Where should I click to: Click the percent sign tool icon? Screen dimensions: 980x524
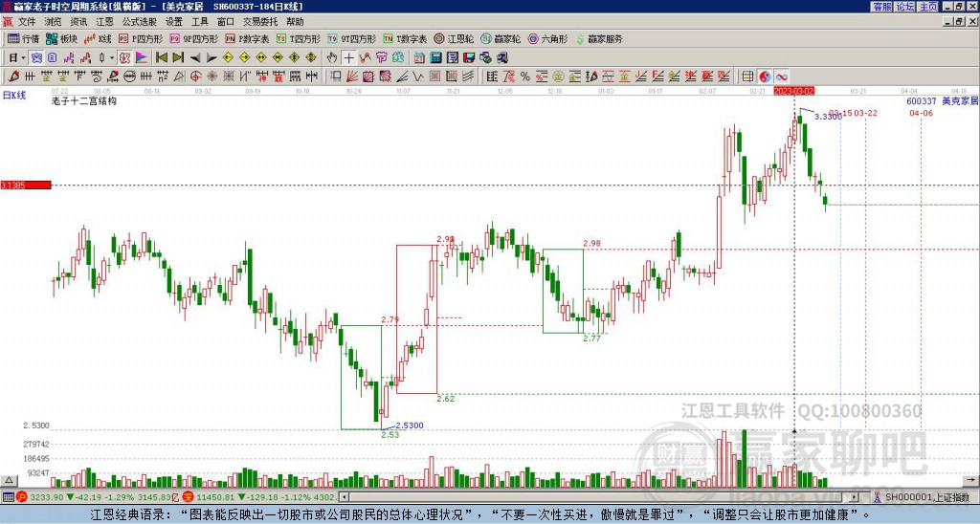pyautogui.click(x=525, y=76)
